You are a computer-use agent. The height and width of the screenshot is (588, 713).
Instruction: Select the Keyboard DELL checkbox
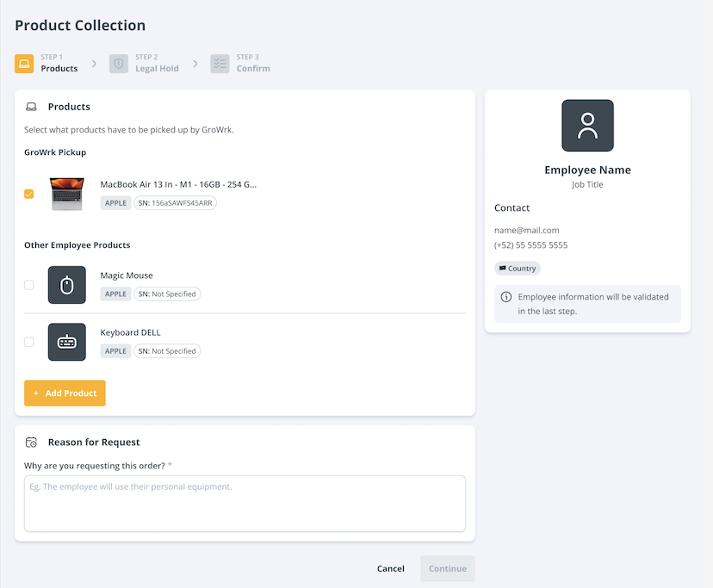coord(29,342)
